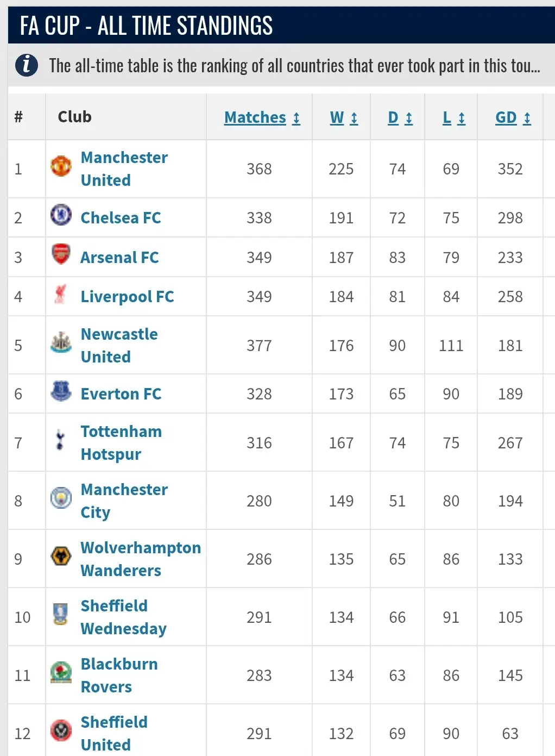Click the Newcastle United crest icon

(x=61, y=342)
